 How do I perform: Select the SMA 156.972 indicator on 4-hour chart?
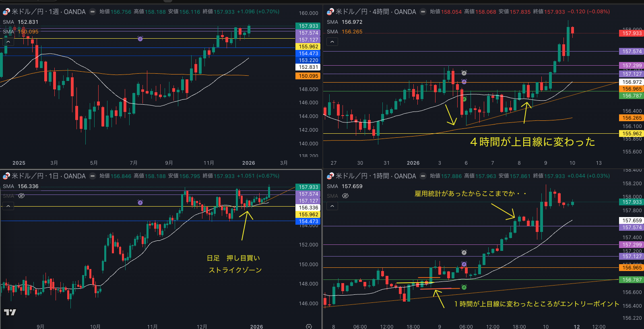[x=345, y=22]
